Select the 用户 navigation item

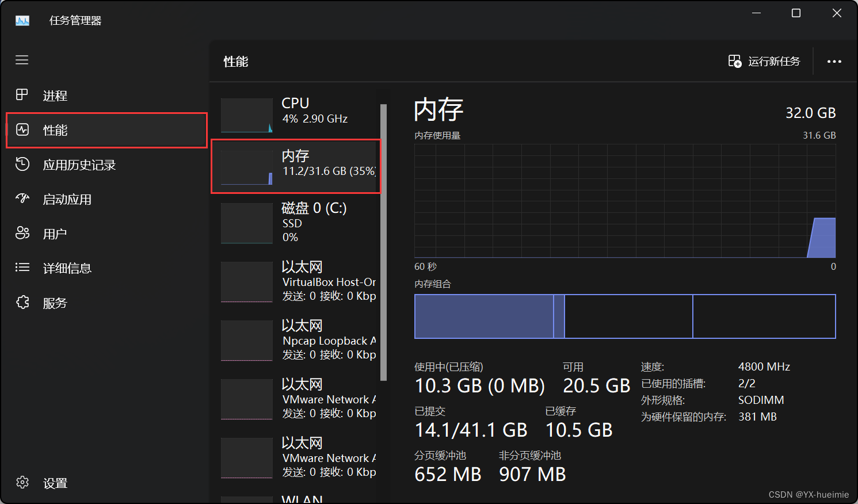point(106,234)
